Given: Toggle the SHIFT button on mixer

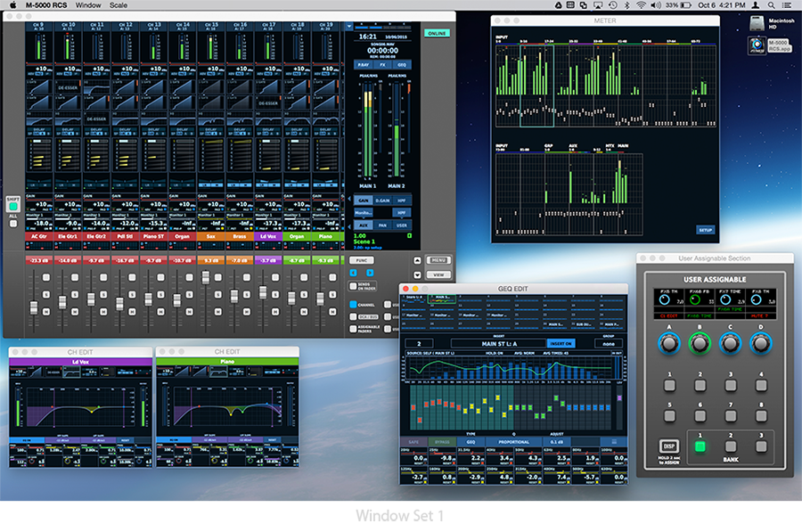Looking at the screenshot, I should tap(12, 207).
